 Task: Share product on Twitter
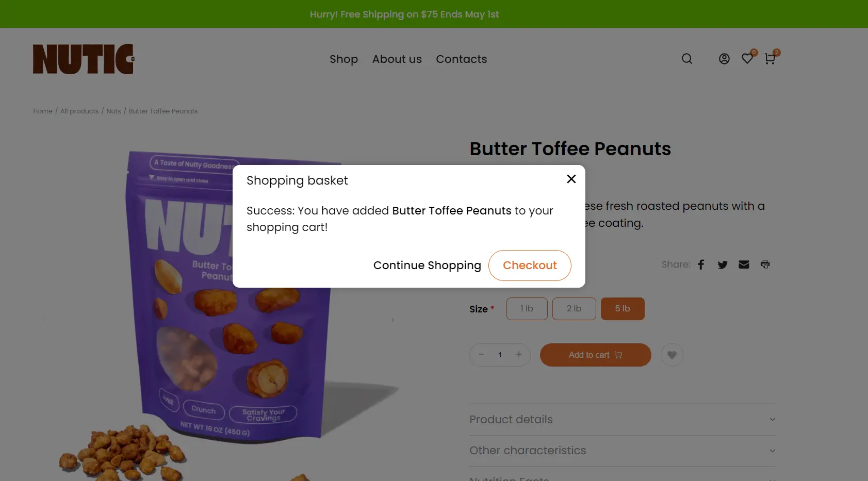tap(723, 264)
